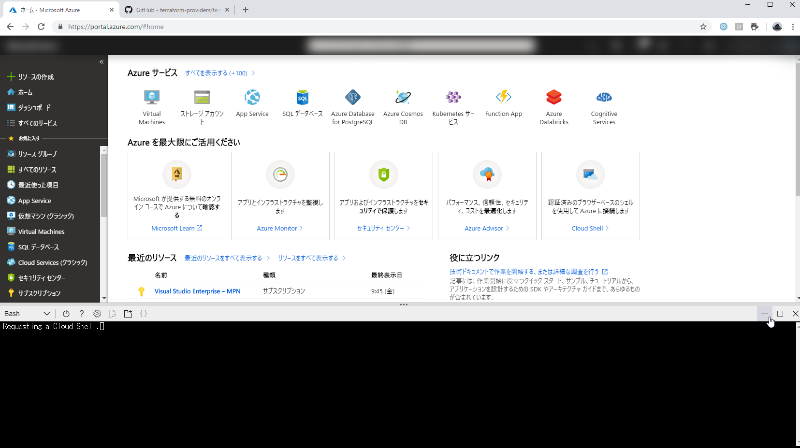800x448 pixels.
Task: Open new Cloud Shell session icon
Action: (128, 314)
